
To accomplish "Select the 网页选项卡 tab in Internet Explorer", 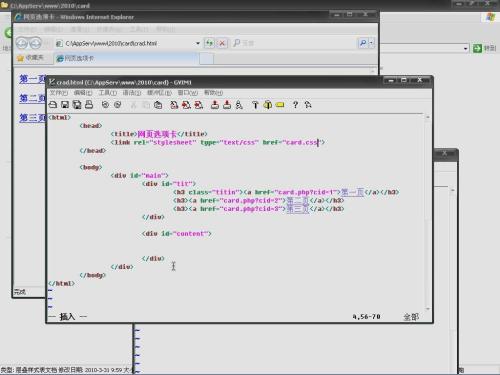I will [126, 58].
